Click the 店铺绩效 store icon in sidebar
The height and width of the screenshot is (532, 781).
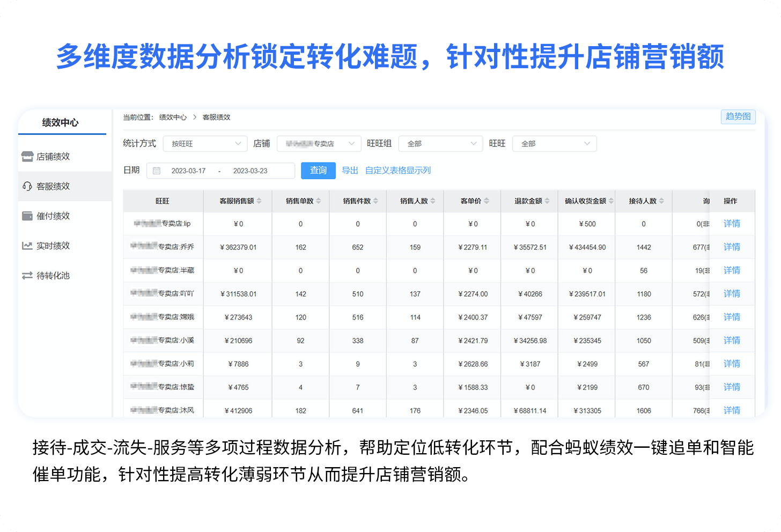[x=27, y=157]
